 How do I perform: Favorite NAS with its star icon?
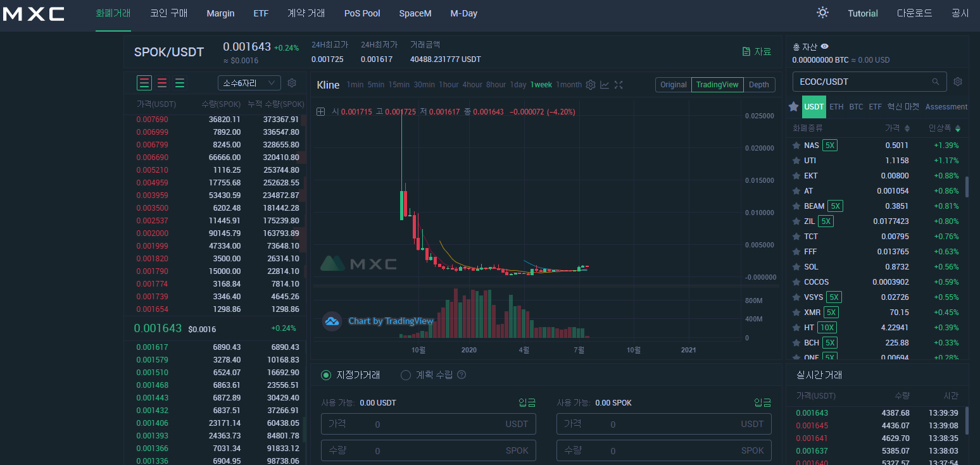point(796,146)
